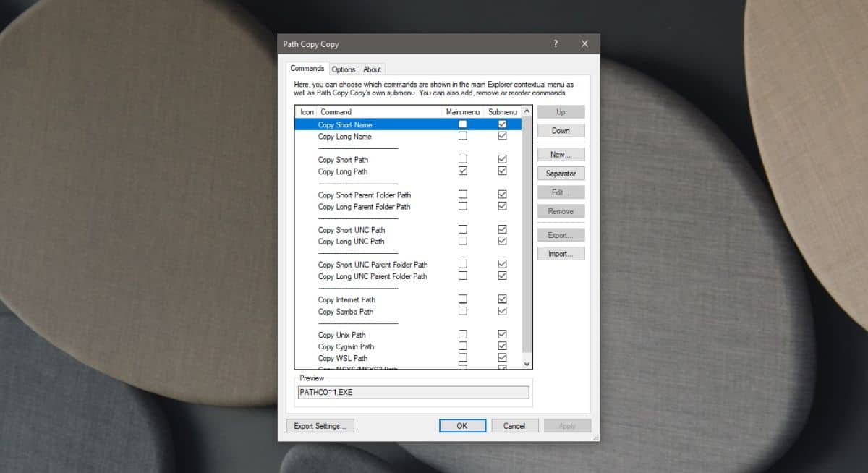Check Main menu for Copy Long UNC Path
This screenshot has width=868, height=473.
pos(463,241)
